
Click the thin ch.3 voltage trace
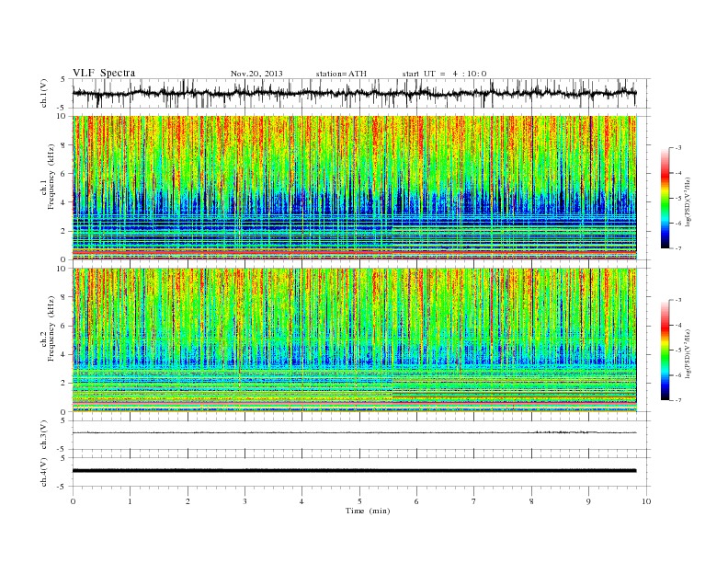coord(354,432)
